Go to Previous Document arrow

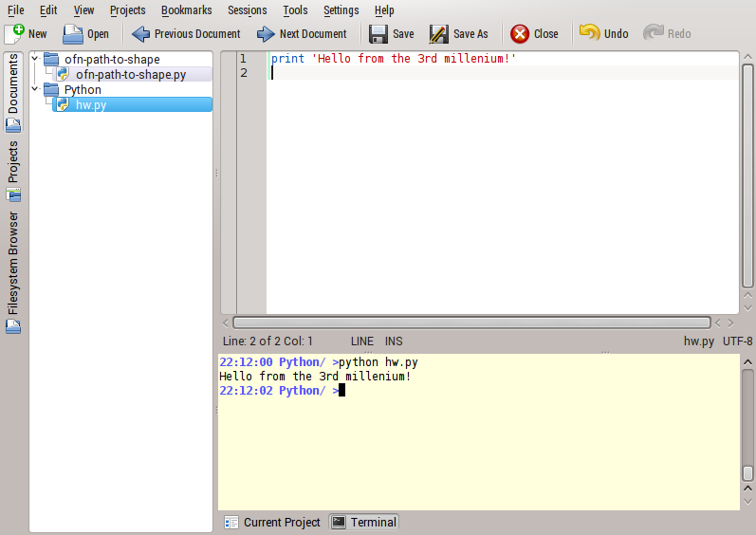pos(140,34)
